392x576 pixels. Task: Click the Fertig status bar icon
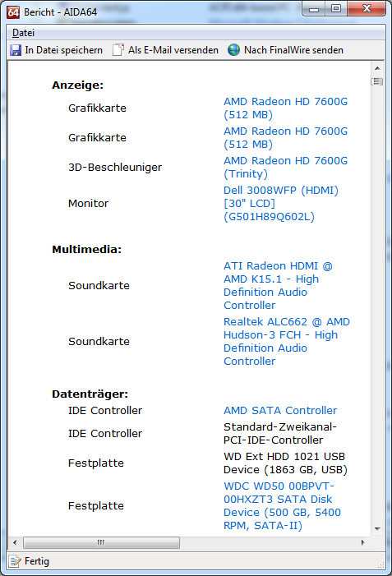pos(15,561)
